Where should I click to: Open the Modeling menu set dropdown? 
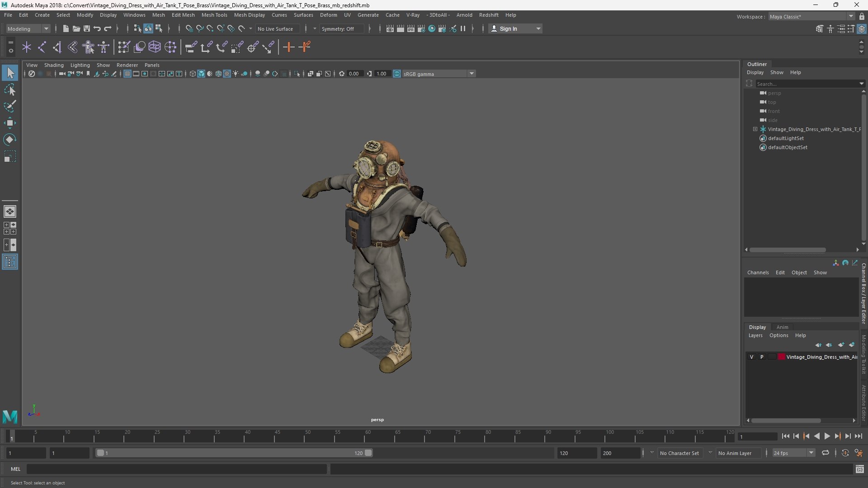click(28, 28)
